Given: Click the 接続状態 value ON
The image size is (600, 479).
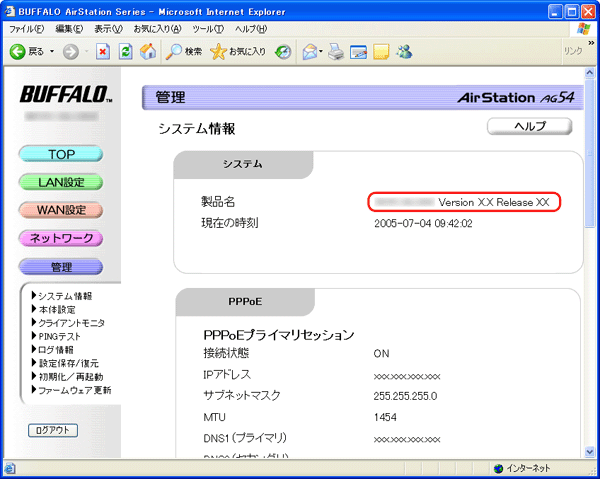Looking at the screenshot, I should (382, 354).
